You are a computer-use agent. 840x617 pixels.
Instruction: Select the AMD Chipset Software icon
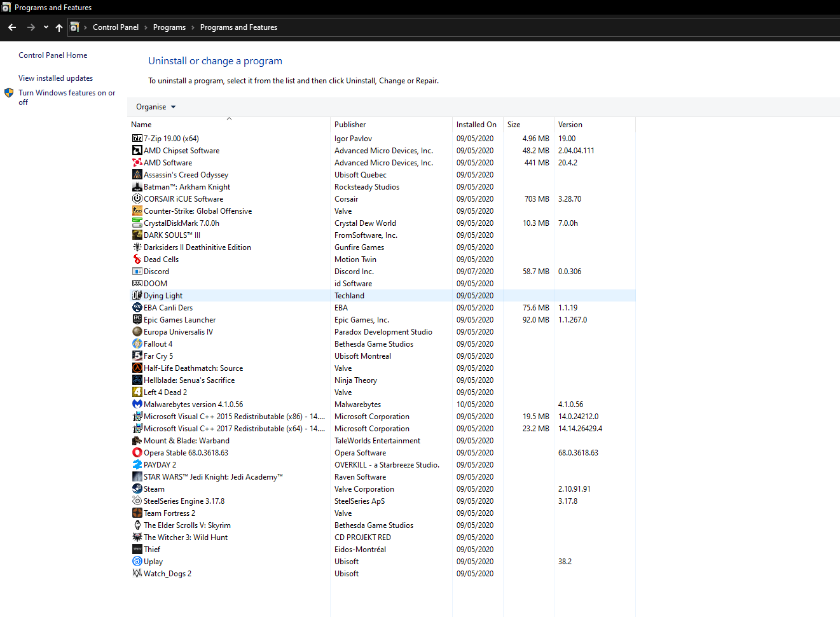click(x=137, y=151)
